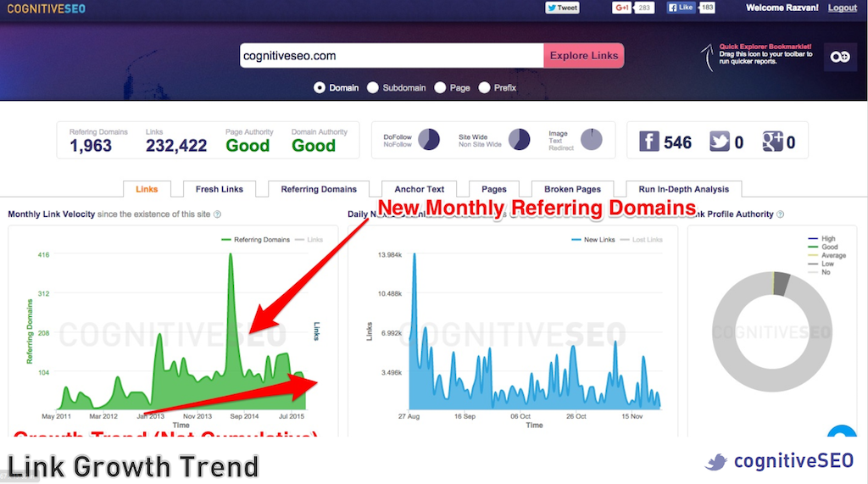
Task: Click the Site Wide pie chart
Action: 520,140
